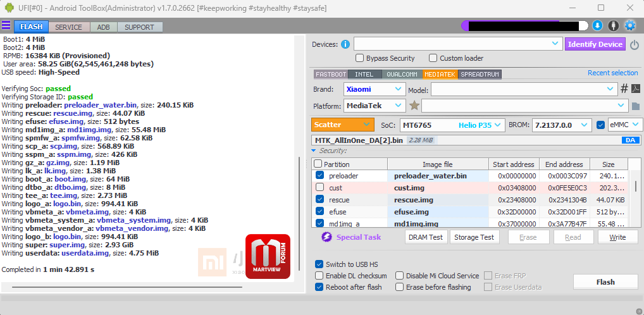This screenshot has width=644, height=315.
Task: Select the INTEL platform tab
Action: (365, 75)
